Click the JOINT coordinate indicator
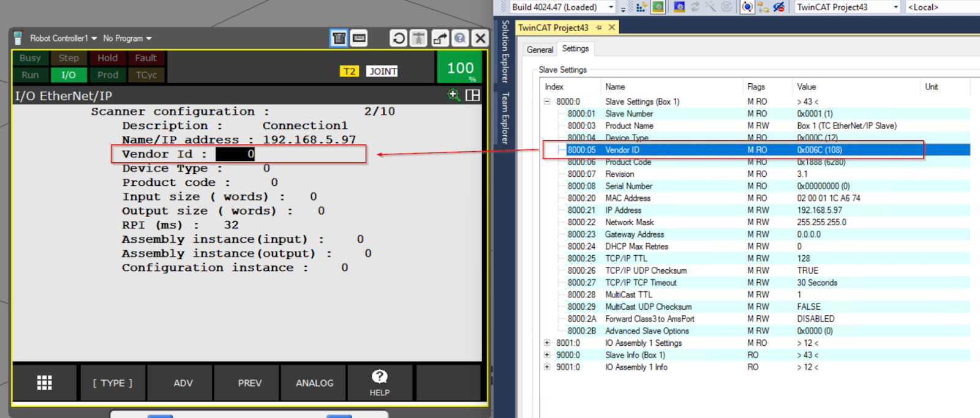This screenshot has height=418, width=980. (383, 72)
